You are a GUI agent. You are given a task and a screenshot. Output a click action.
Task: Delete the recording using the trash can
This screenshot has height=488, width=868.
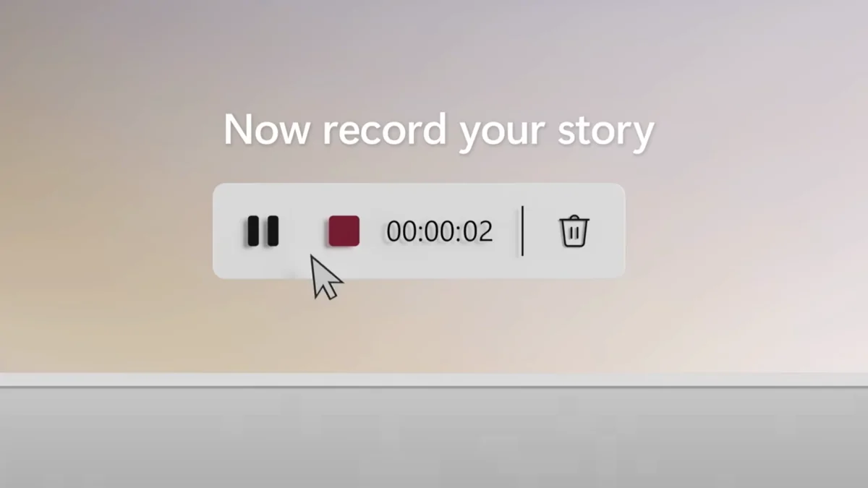point(574,231)
